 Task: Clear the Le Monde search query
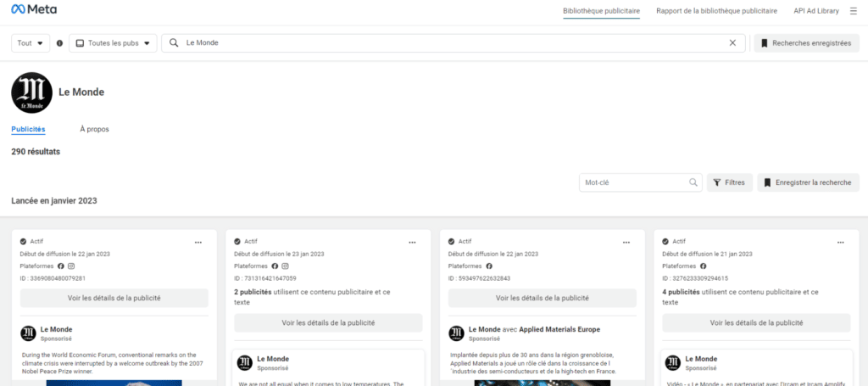733,42
